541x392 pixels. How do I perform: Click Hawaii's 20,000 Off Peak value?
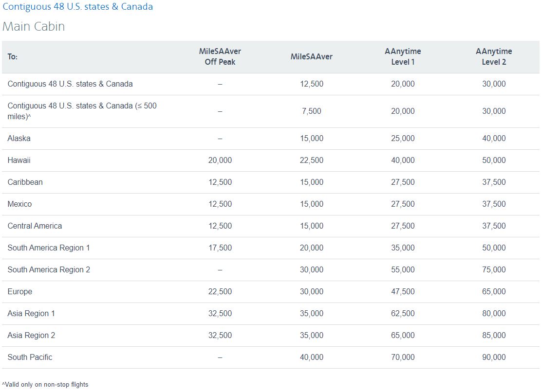click(220, 160)
